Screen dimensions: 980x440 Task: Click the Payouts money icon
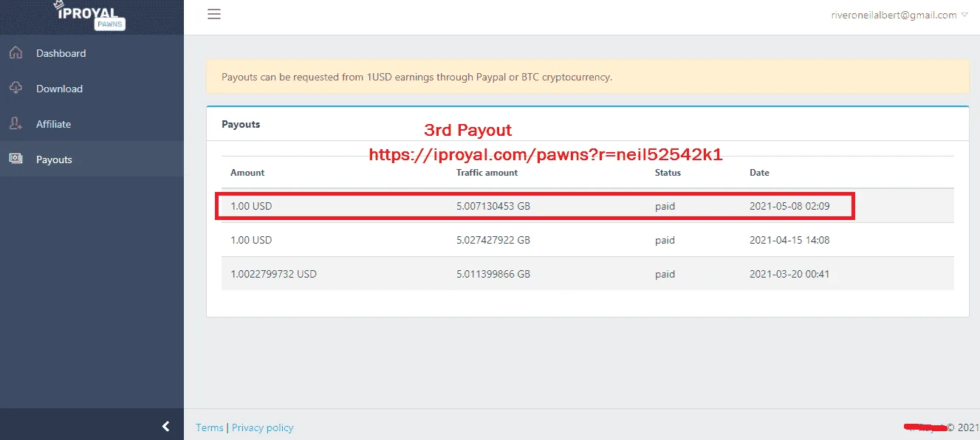pos(16,159)
